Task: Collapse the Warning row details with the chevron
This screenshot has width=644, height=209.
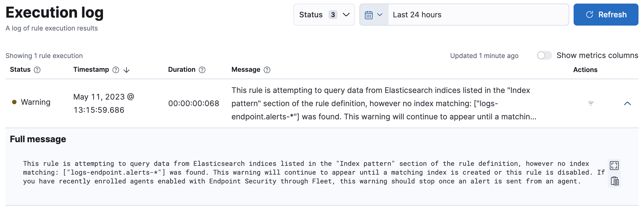Action: point(628,103)
